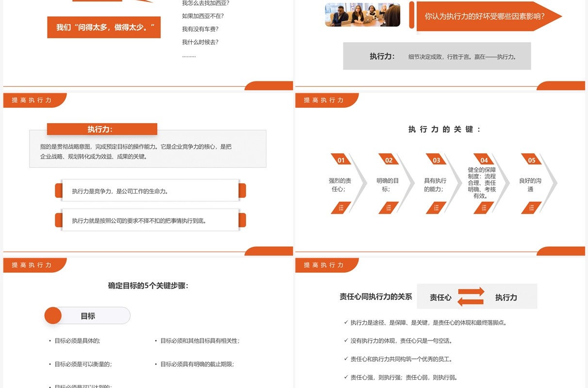The width and height of the screenshot is (588, 388).
Task: Click the step text 强烈的责任心;
Action: pos(340,185)
